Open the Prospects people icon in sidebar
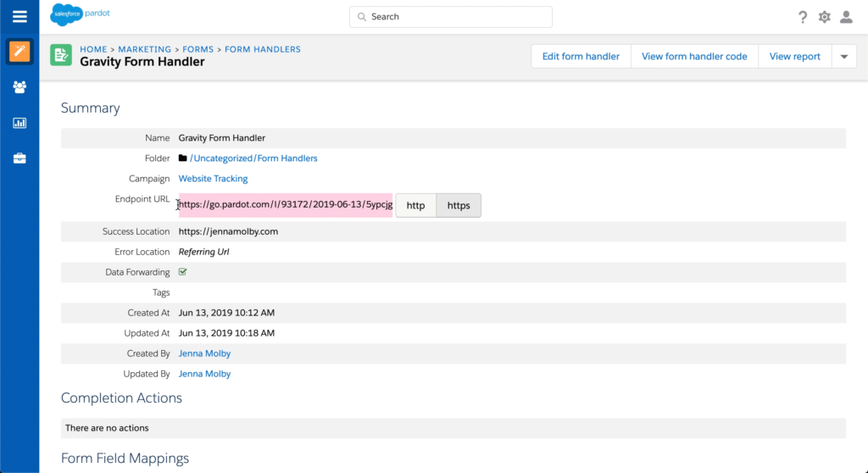Viewport: 868px width, 473px height. (19, 87)
